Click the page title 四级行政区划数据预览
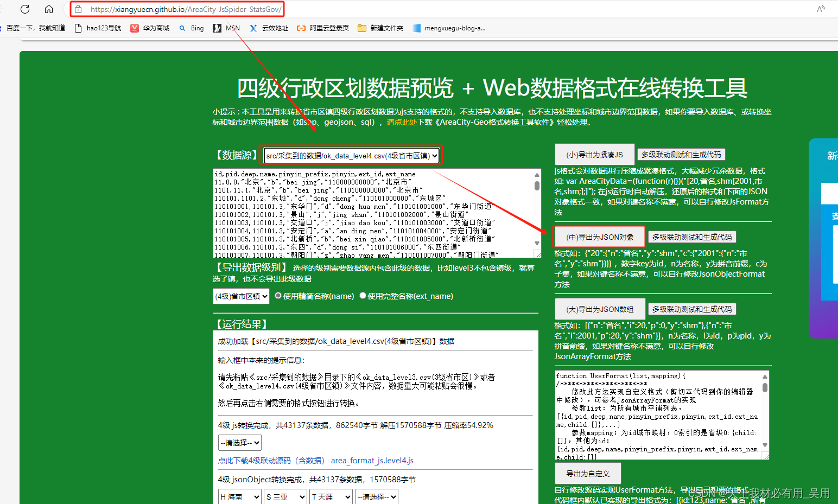The image size is (838, 504). tap(345, 88)
